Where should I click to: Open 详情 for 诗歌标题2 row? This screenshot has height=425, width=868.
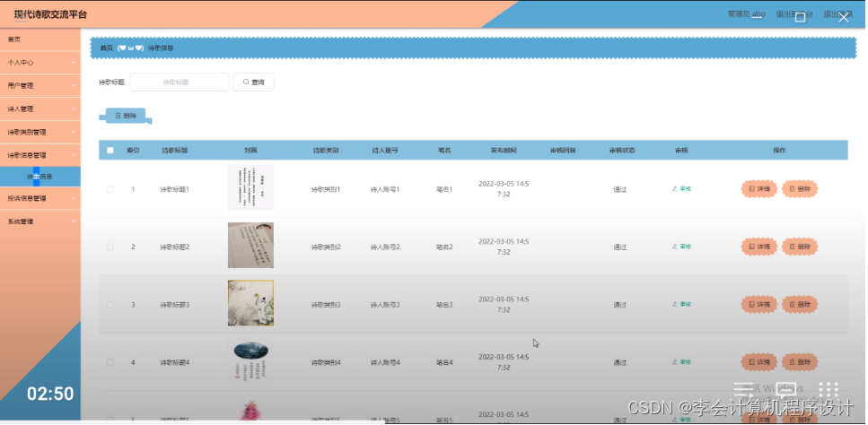pos(759,247)
